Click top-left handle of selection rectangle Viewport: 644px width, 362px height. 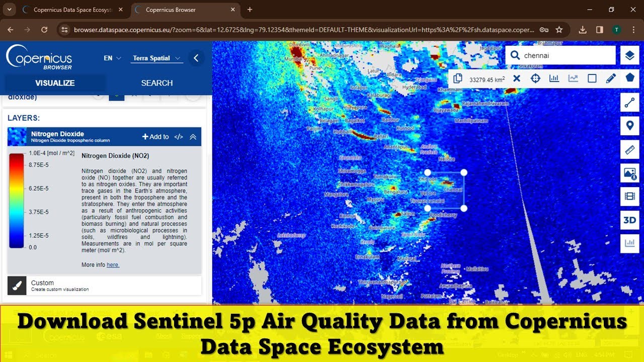[x=428, y=172]
